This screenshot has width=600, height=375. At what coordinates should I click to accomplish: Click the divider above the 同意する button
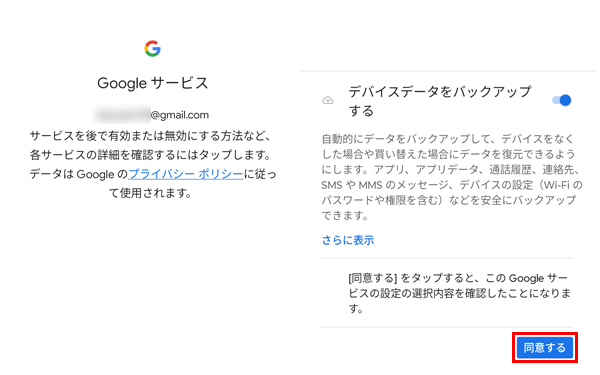tap(447, 327)
